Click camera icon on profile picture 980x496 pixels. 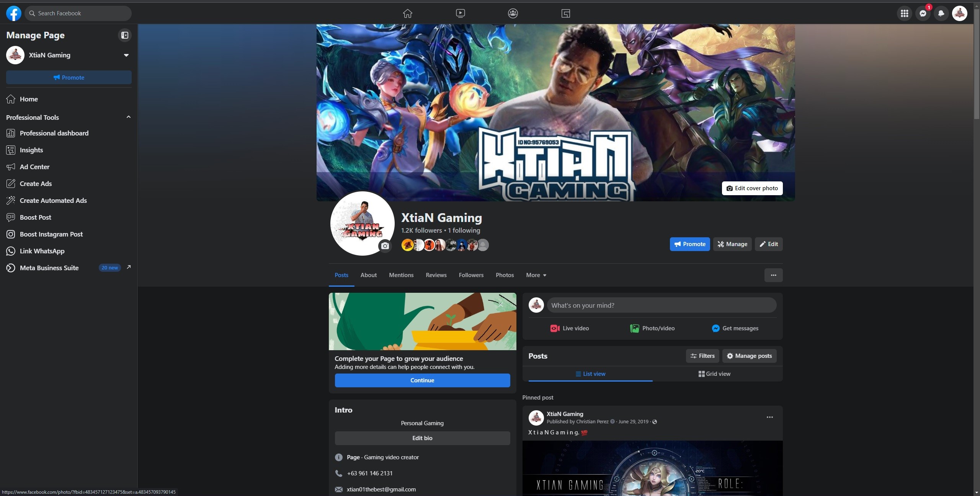point(385,246)
